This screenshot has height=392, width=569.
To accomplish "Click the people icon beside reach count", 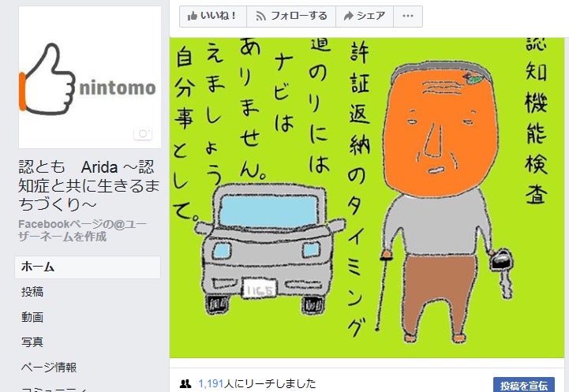I will [x=185, y=383].
